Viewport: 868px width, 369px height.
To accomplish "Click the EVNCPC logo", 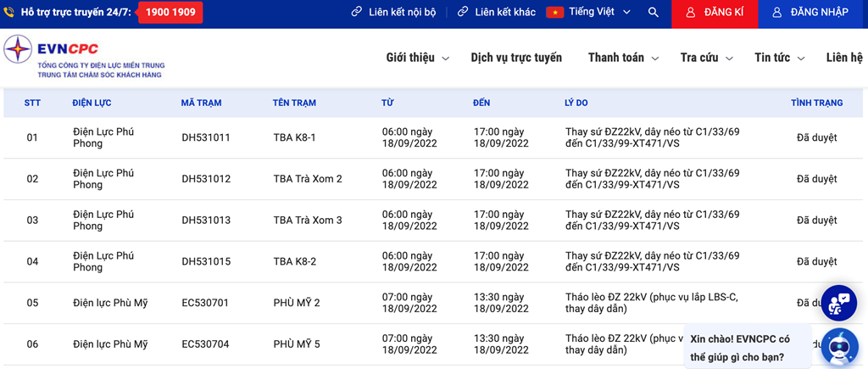I will (84, 57).
